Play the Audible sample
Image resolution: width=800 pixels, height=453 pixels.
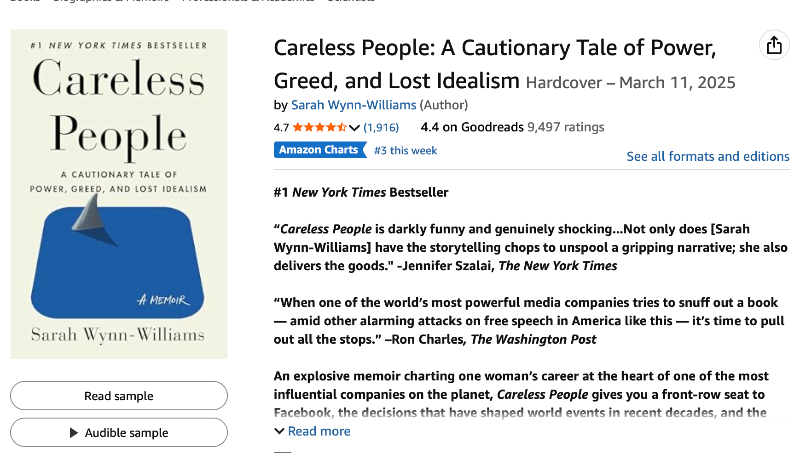tap(119, 433)
